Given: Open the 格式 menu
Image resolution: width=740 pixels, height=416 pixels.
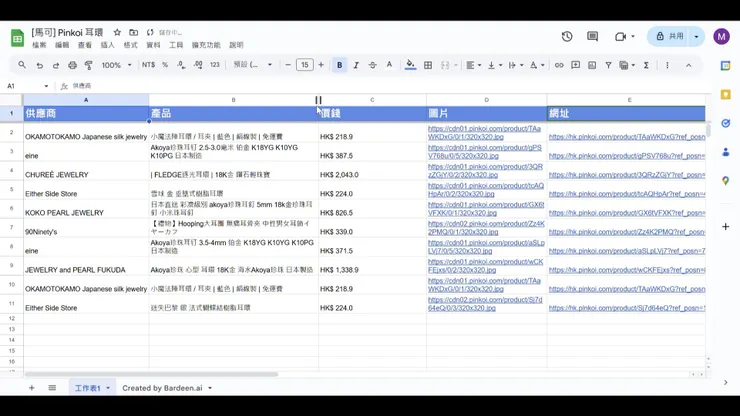Looking at the screenshot, I should pyautogui.click(x=130, y=45).
